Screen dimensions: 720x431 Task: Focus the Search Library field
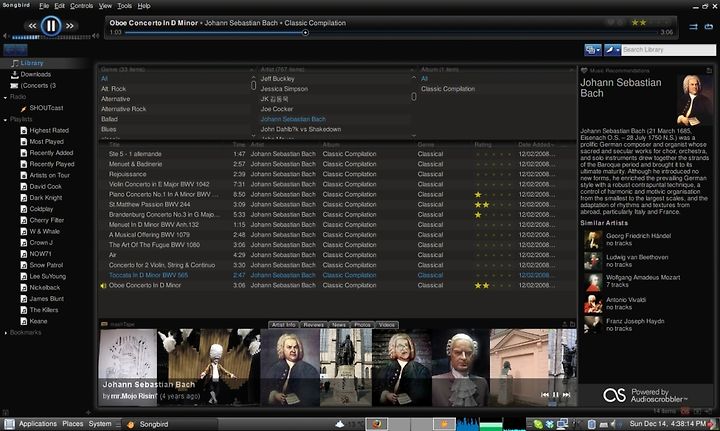(669, 50)
